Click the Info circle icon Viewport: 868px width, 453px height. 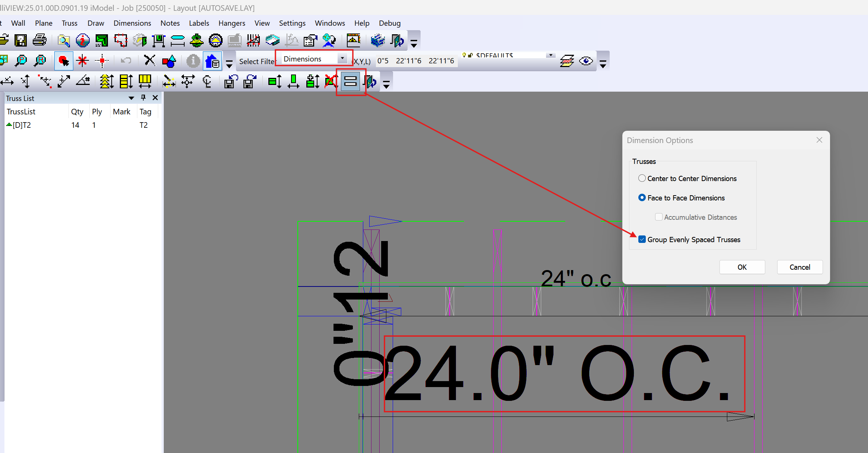tap(193, 61)
